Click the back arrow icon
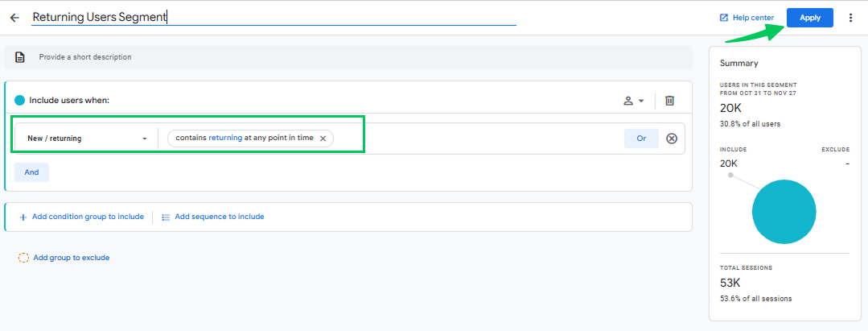The image size is (868, 331). coord(14,17)
